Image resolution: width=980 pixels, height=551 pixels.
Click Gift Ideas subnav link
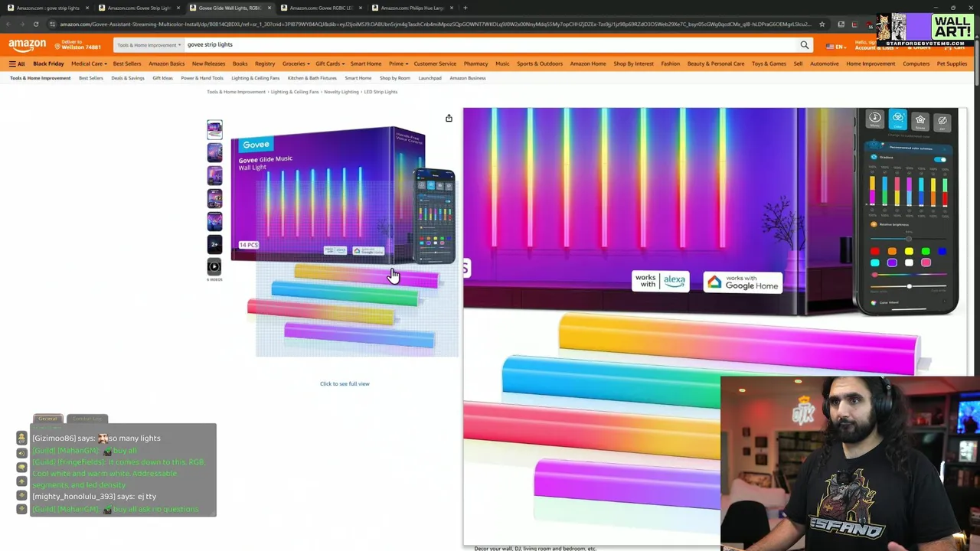(x=162, y=78)
